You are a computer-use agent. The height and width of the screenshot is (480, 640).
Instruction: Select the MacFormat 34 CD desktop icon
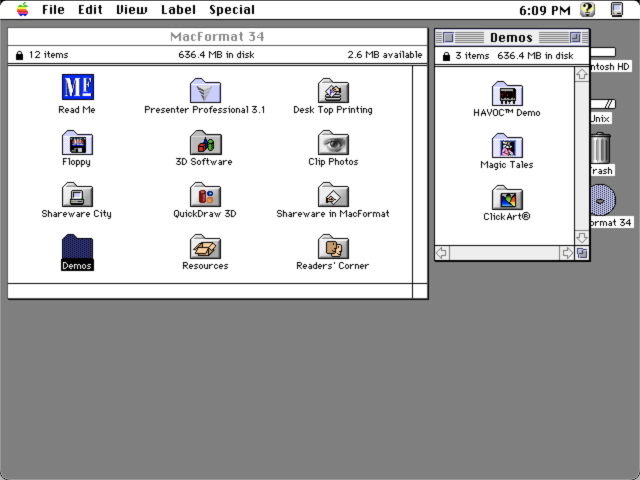pos(603,200)
